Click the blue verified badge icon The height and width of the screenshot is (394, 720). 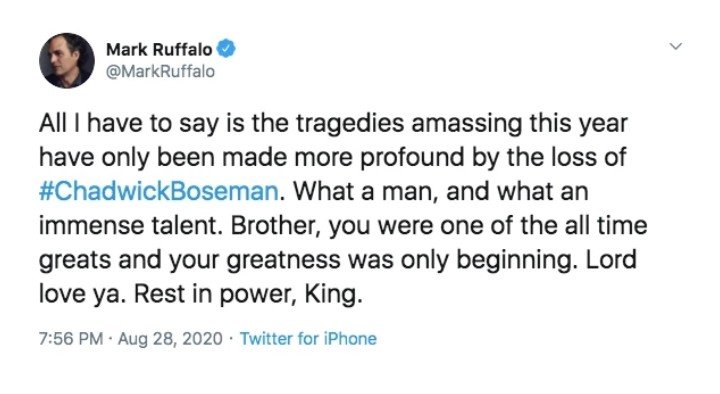pos(226,49)
